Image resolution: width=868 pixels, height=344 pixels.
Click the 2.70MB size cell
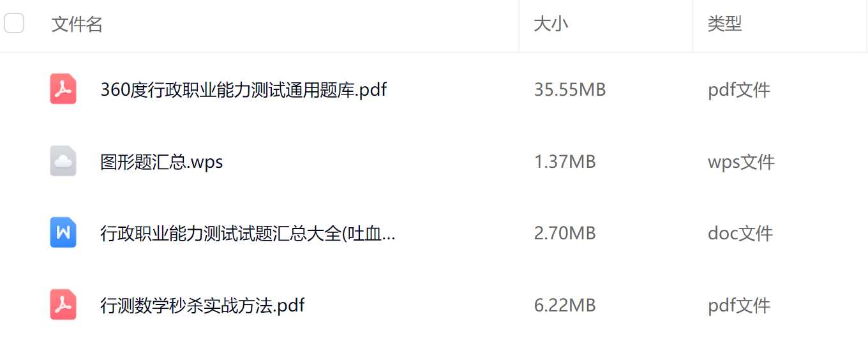[565, 234]
